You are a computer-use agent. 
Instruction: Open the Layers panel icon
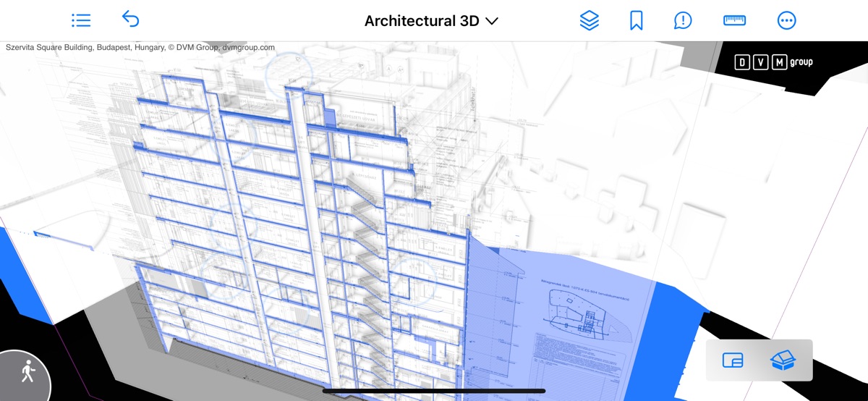tap(590, 20)
